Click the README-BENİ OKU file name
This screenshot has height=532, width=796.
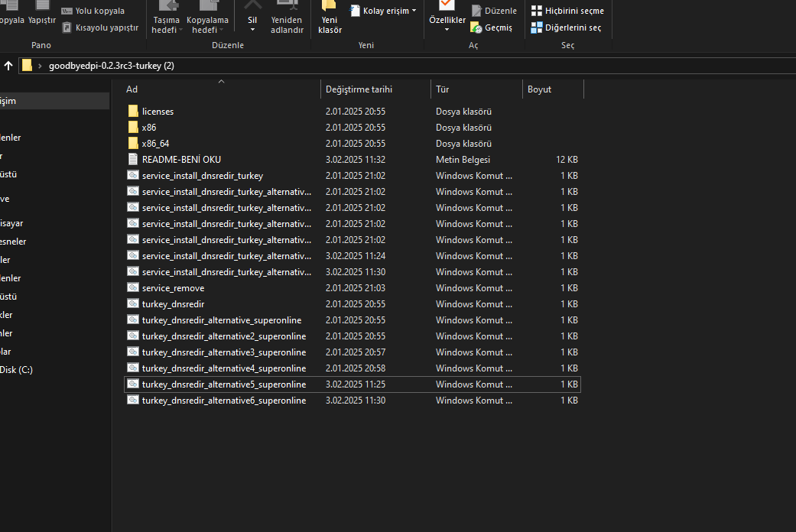pyautogui.click(x=181, y=160)
